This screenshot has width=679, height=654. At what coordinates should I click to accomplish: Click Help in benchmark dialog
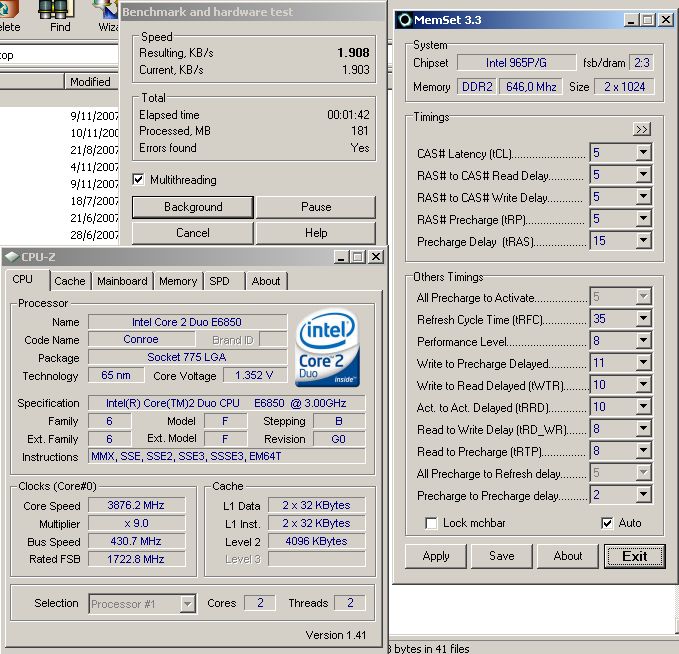coord(316,233)
